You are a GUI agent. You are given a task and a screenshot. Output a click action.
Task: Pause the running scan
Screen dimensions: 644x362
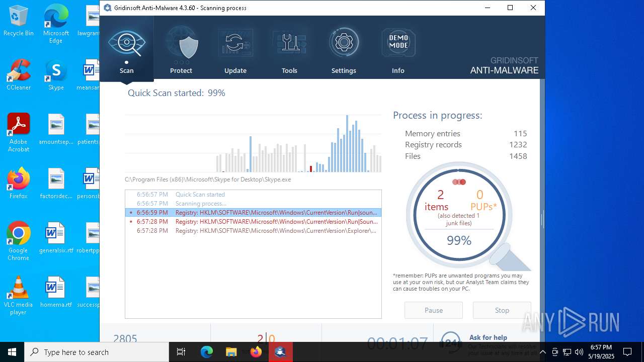coord(434,310)
